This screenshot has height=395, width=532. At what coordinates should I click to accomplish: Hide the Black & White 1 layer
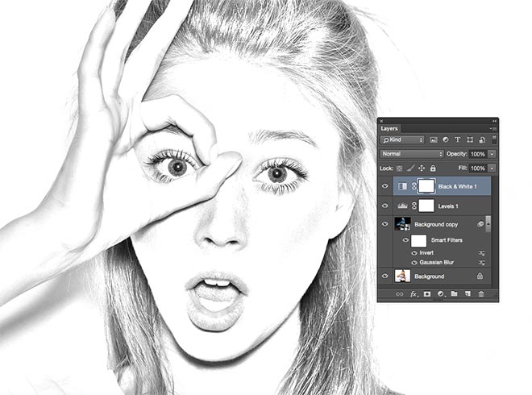[385, 186]
